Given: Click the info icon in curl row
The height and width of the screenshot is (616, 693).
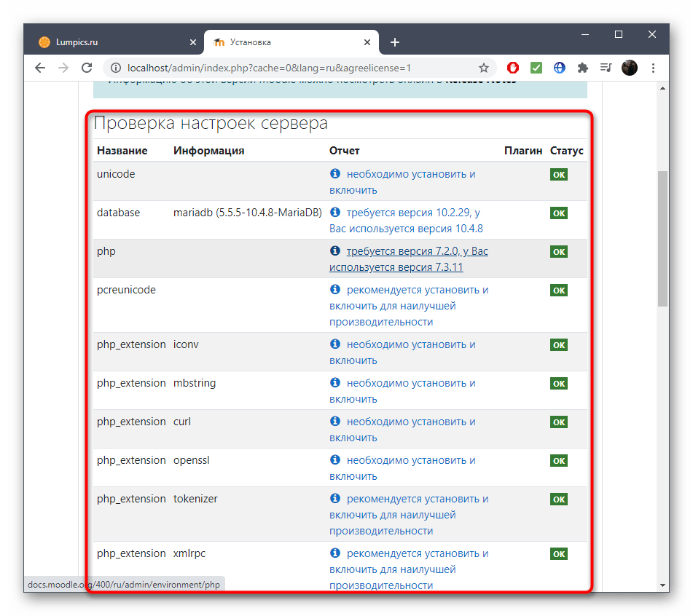Looking at the screenshot, I should 335,422.
